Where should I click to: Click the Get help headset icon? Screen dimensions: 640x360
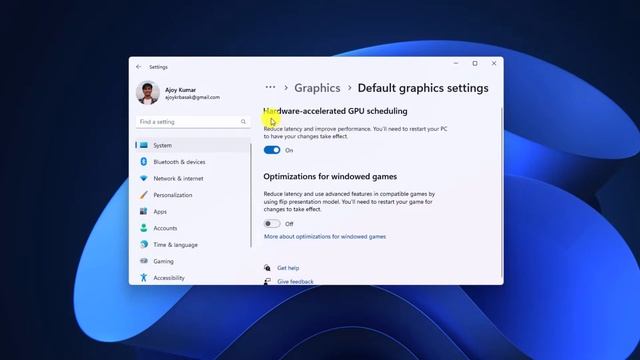[x=267, y=268]
